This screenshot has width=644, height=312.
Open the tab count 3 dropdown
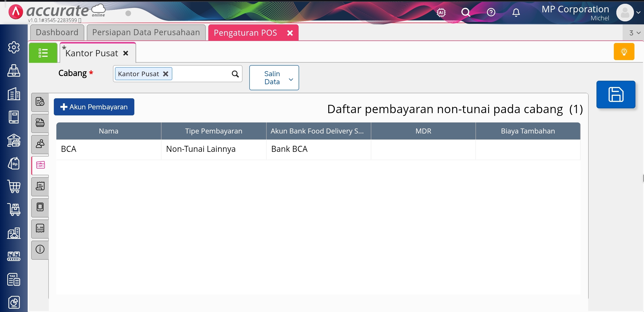coord(634,33)
